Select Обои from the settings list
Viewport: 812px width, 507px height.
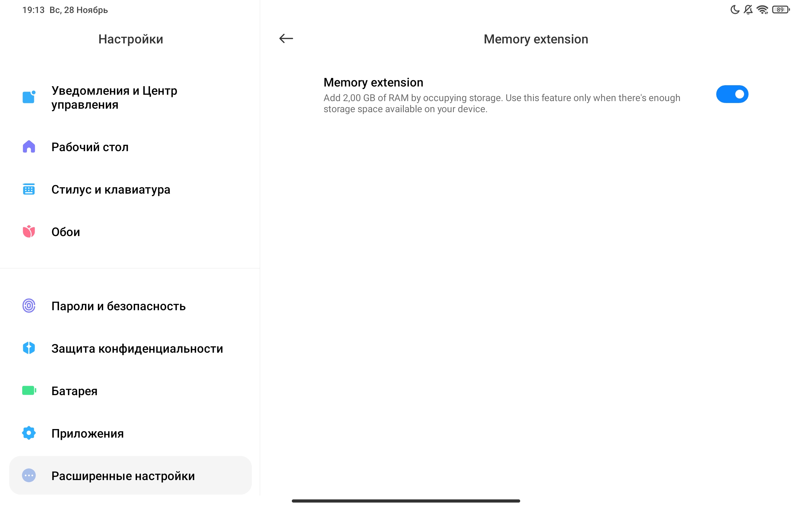tap(66, 232)
